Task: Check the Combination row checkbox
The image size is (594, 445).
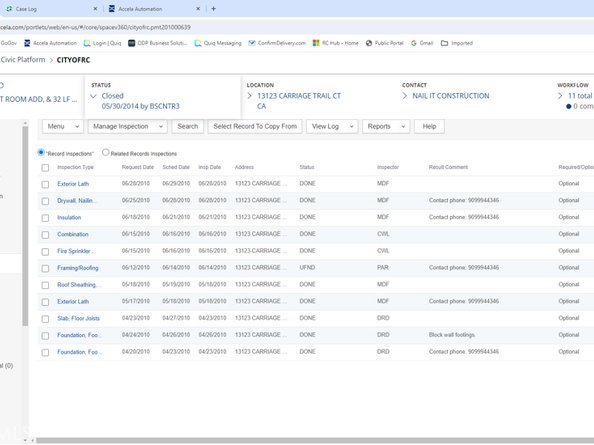Action: coord(45,235)
